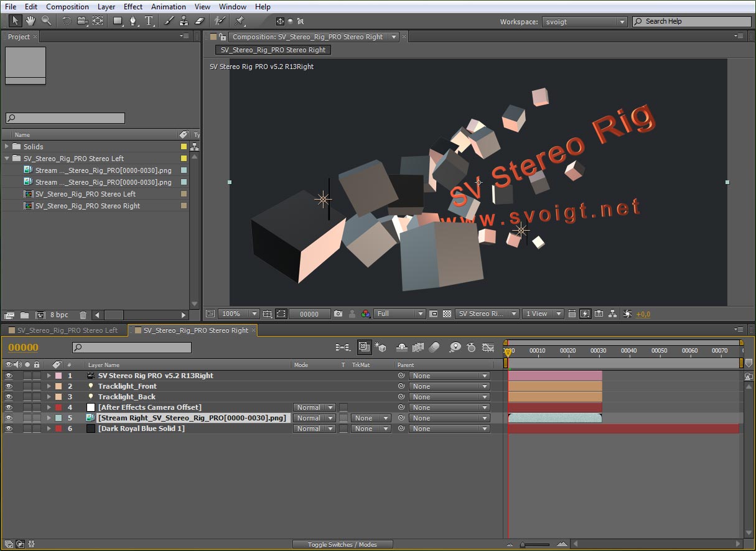756x551 pixels.
Task: Click Choose grid and guide options icon
Action: pyautogui.click(x=267, y=314)
